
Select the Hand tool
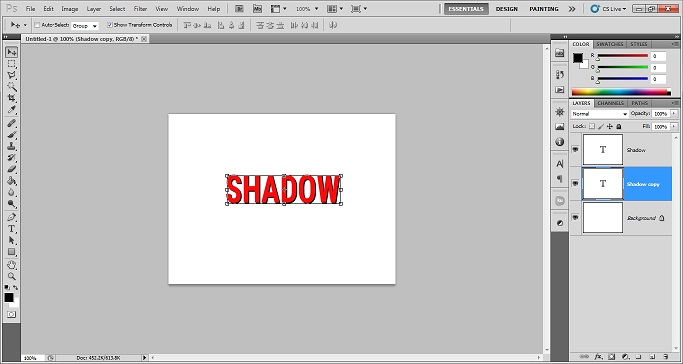coord(11,265)
